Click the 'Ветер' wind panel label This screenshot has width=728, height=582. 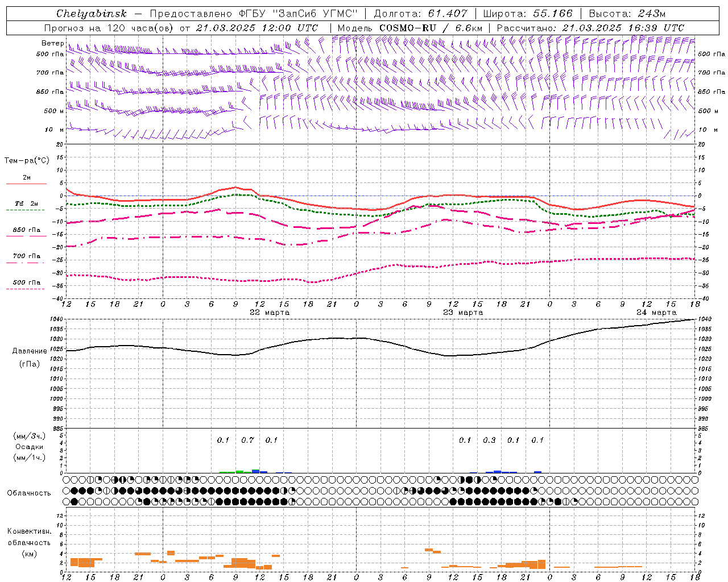(52, 43)
